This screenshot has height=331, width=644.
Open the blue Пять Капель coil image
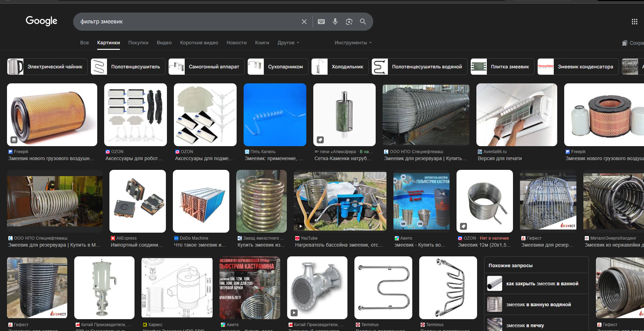(x=275, y=115)
